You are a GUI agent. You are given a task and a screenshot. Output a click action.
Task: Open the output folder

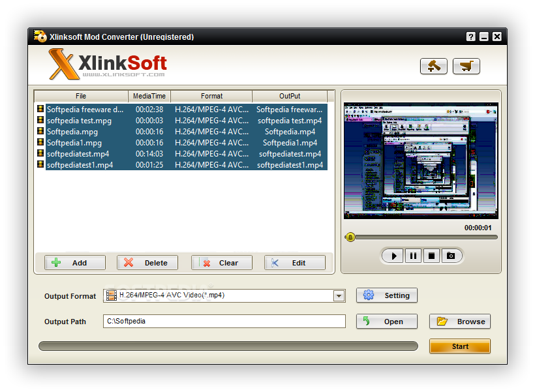(387, 322)
